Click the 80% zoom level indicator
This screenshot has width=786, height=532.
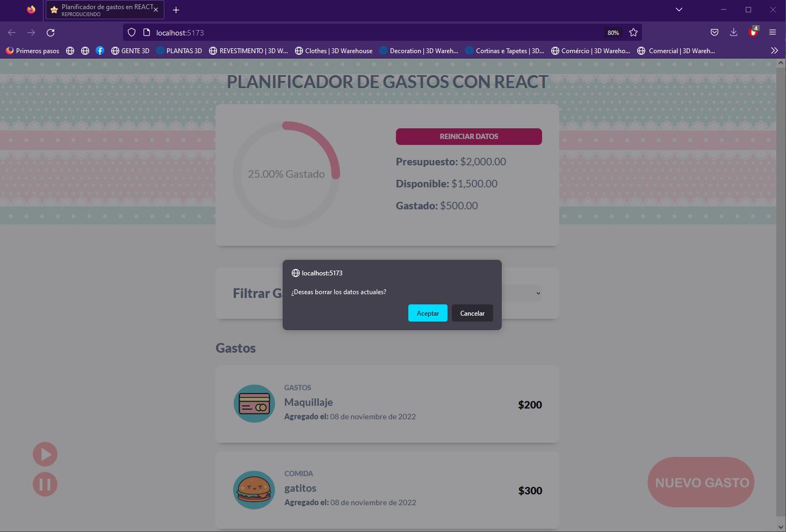point(613,33)
